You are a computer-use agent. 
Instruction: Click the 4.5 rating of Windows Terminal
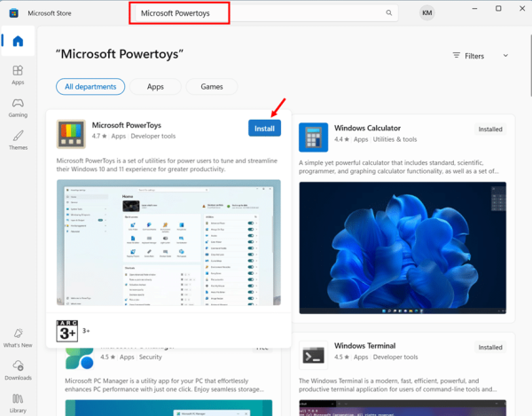point(341,357)
